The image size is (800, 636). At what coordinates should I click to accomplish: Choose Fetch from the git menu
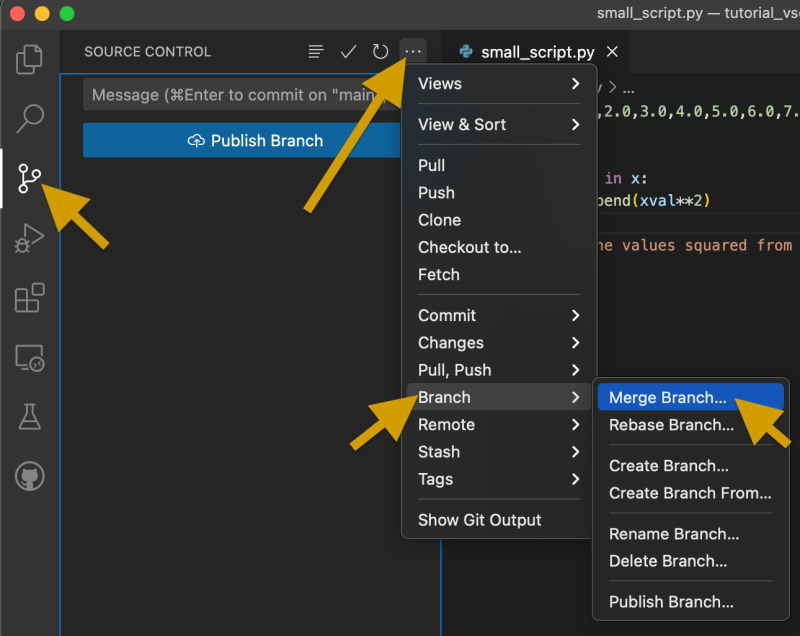click(x=499, y=274)
